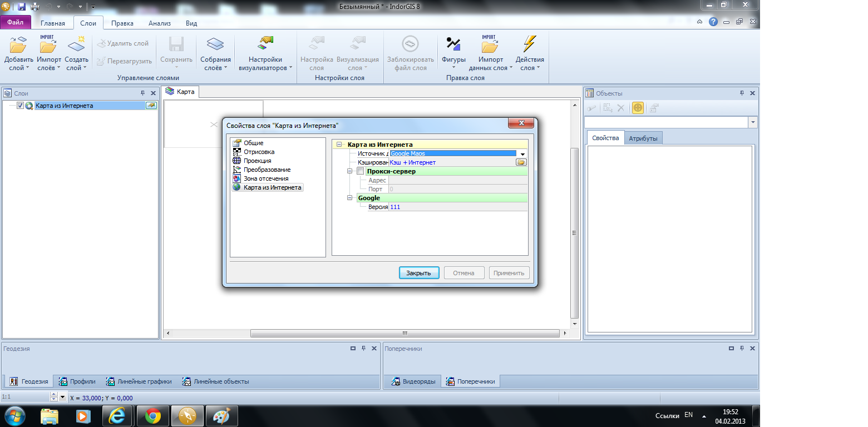Pin the Объекты panel with its pushpin icon
Screen dimensions: 868x427
(741, 93)
